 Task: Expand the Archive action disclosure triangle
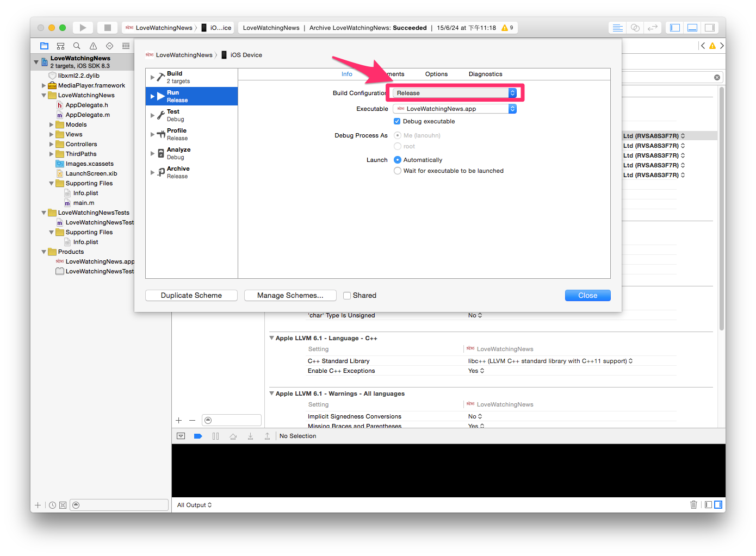pyautogui.click(x=152, y=172)
